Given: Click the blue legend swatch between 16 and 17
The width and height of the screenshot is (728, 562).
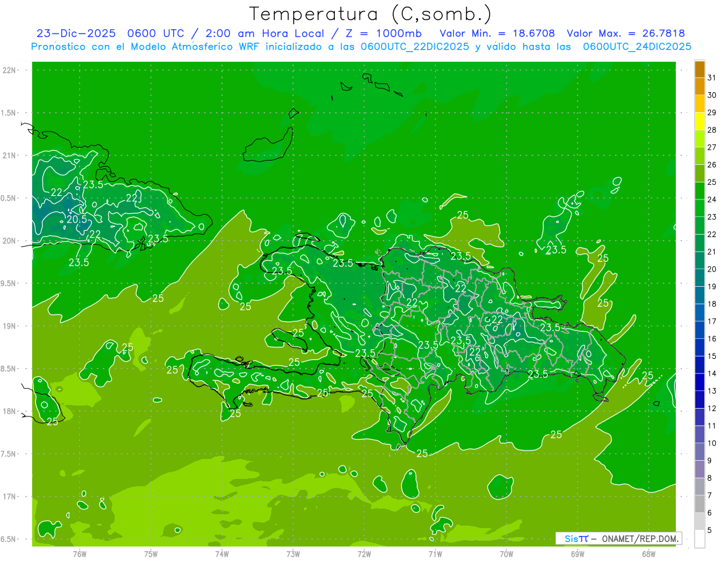Looking at the screenshot, I should pos(699,330).
